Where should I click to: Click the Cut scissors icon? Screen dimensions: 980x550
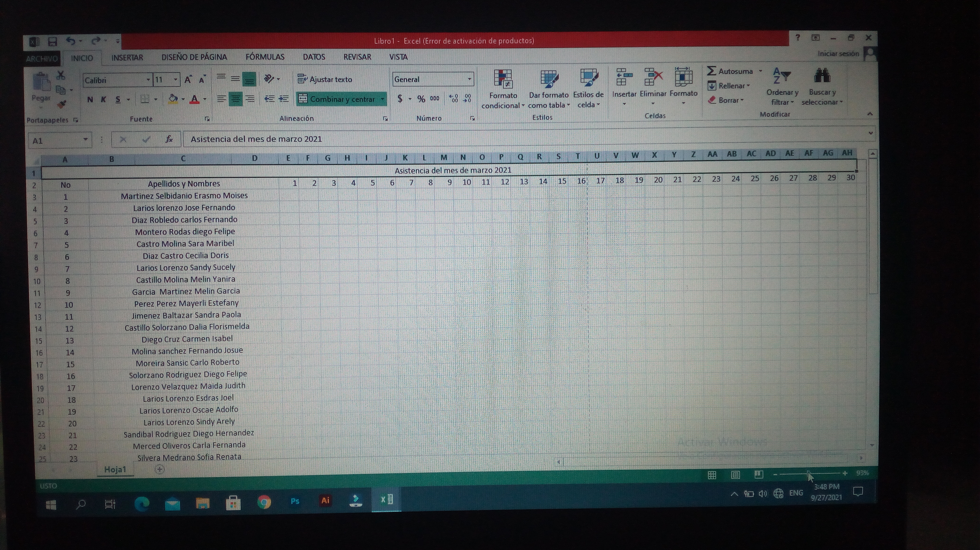tap(61, 75)
